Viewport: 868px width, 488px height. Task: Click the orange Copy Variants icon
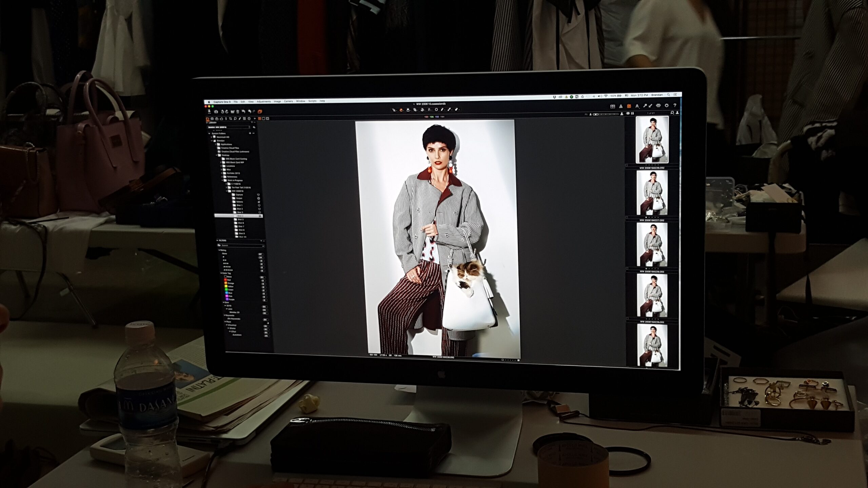pyautogui.click(x=260, y=111)
